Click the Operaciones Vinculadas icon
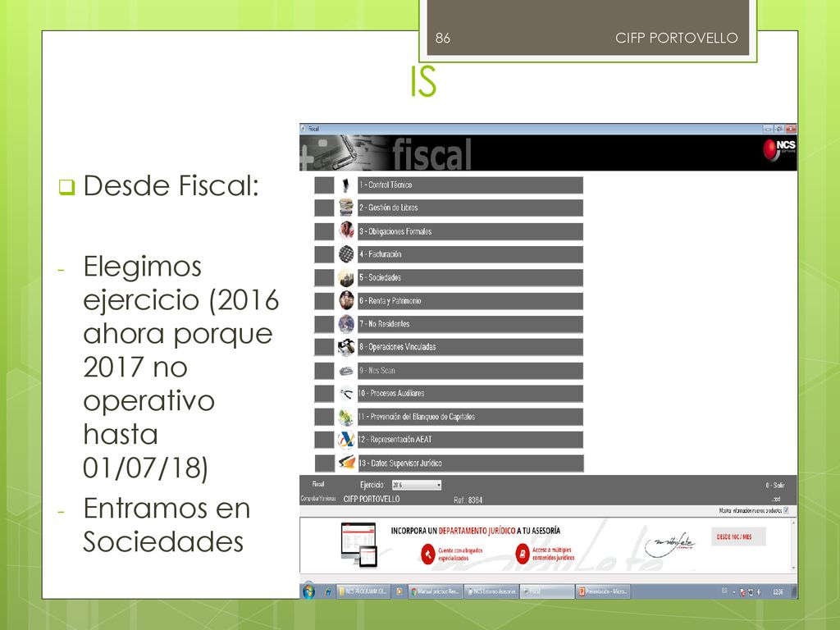Screen dimensions: 840x630 [346, 347]
